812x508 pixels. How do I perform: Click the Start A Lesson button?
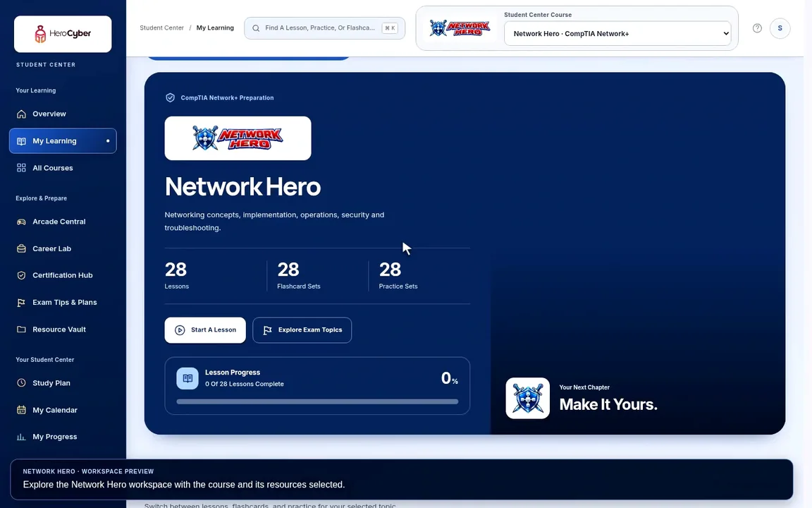pyautogui.click(x=205, y=330)
